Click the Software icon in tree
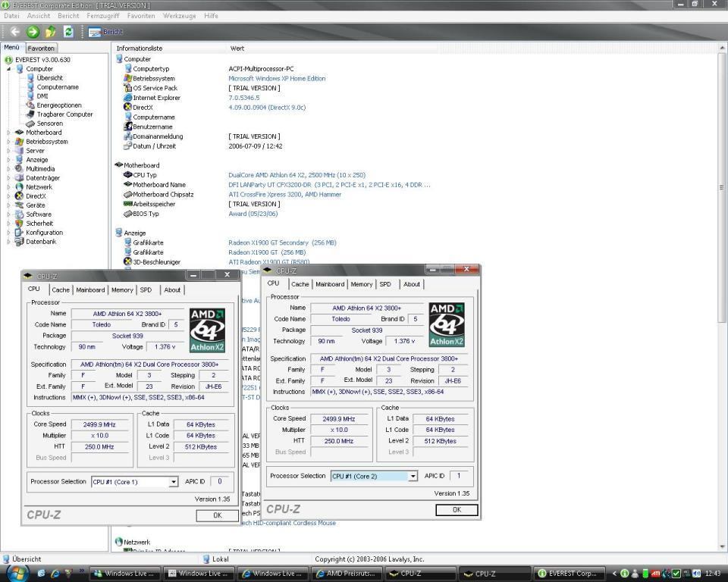 tap(19, 214)
